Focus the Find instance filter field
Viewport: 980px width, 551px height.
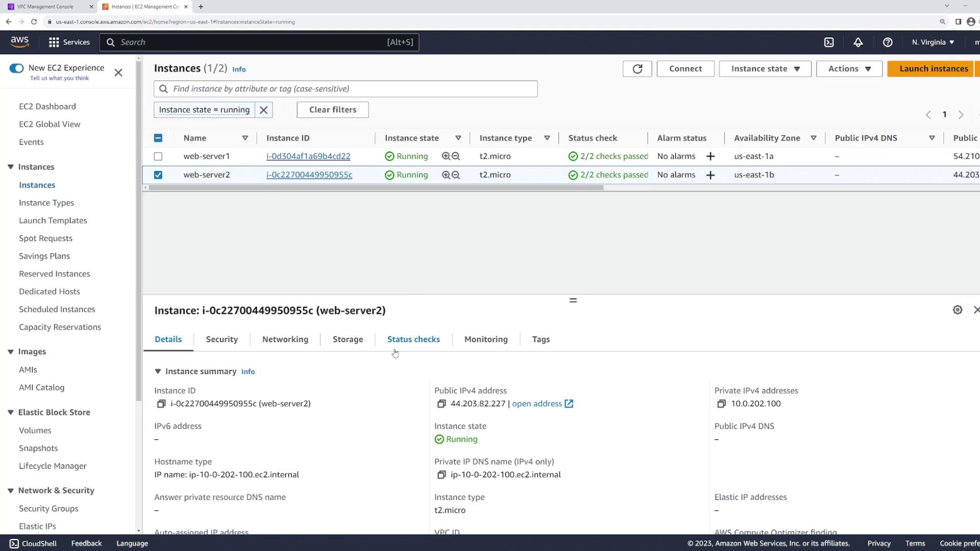pos(346,89)
